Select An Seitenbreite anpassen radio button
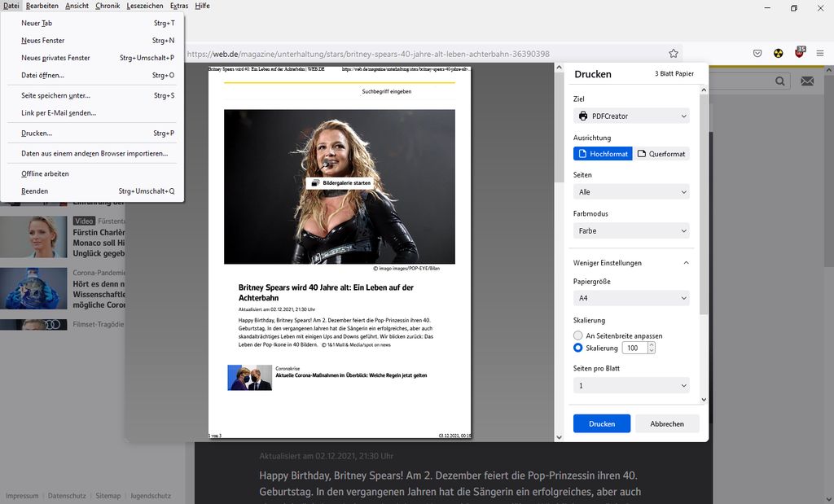 578,335
